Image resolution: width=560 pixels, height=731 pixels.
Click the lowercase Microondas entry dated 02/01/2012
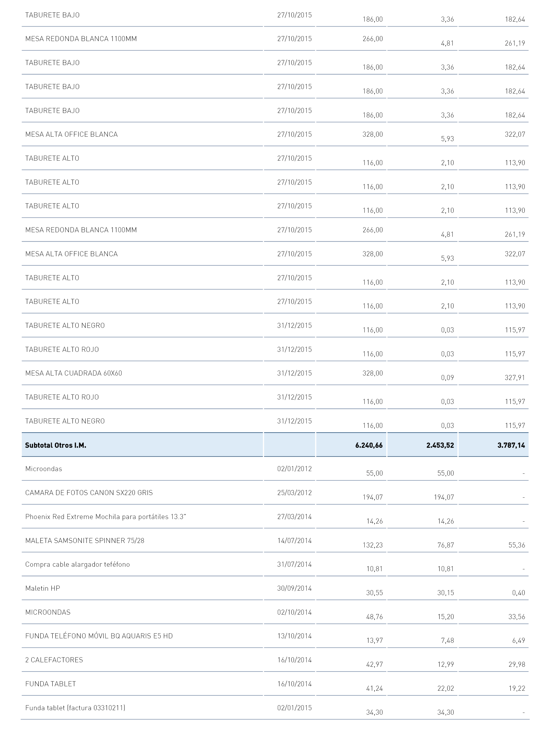(44, 469)
